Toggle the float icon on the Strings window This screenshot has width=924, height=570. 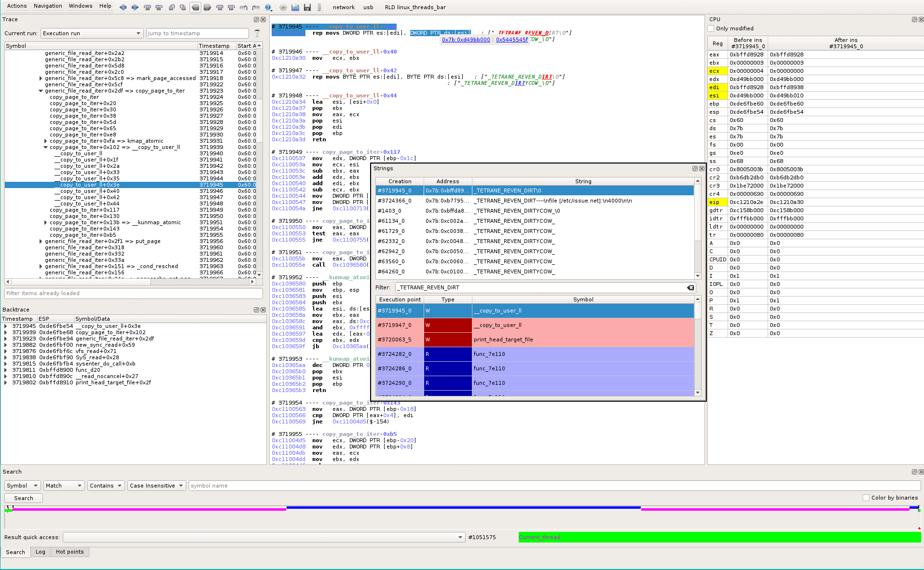pyautogui.click(x=696, y=169)
